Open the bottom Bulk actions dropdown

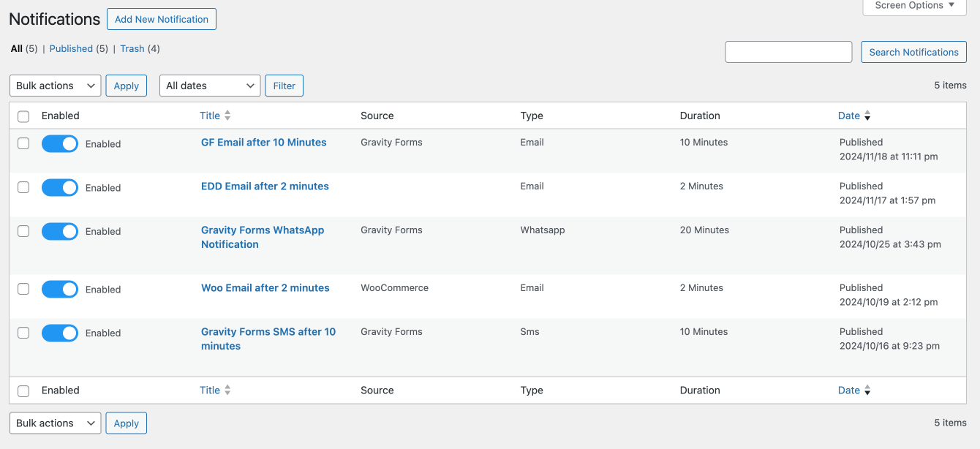56,423
